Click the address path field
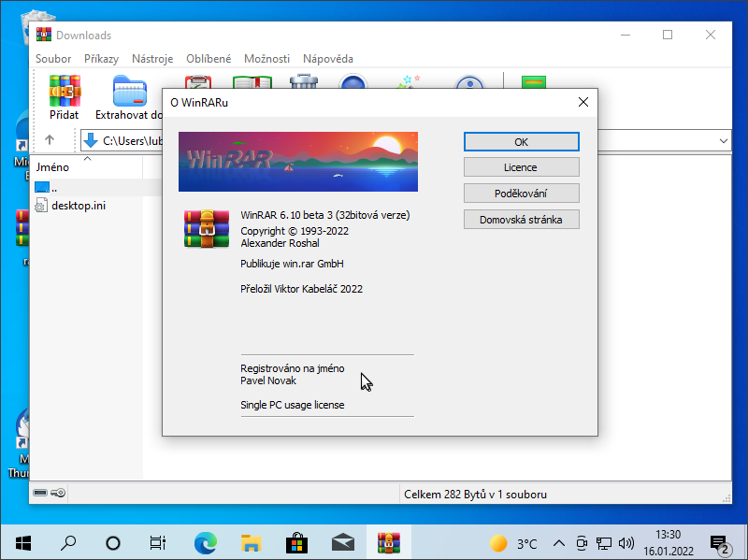 pyautogui.click(x=406, y=141)
